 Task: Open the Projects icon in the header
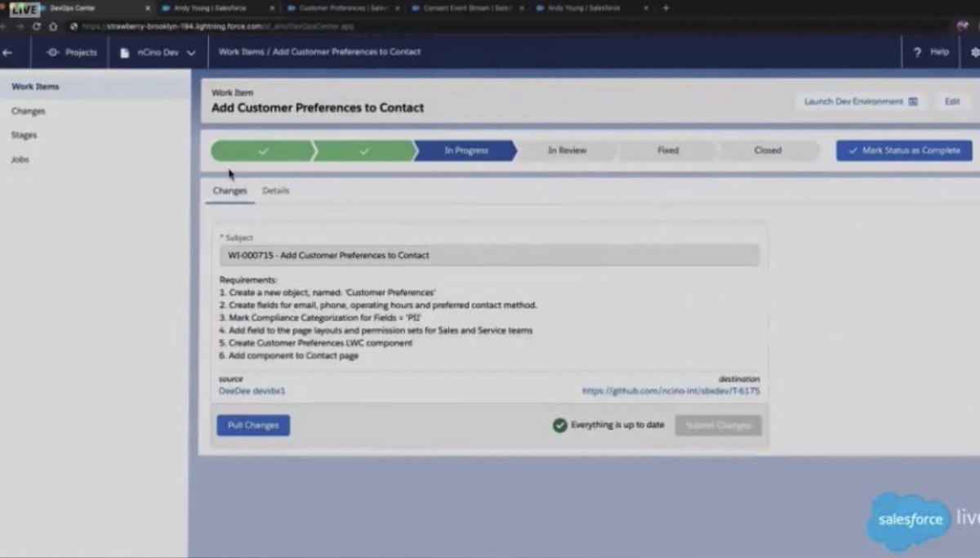coord(53,52)
